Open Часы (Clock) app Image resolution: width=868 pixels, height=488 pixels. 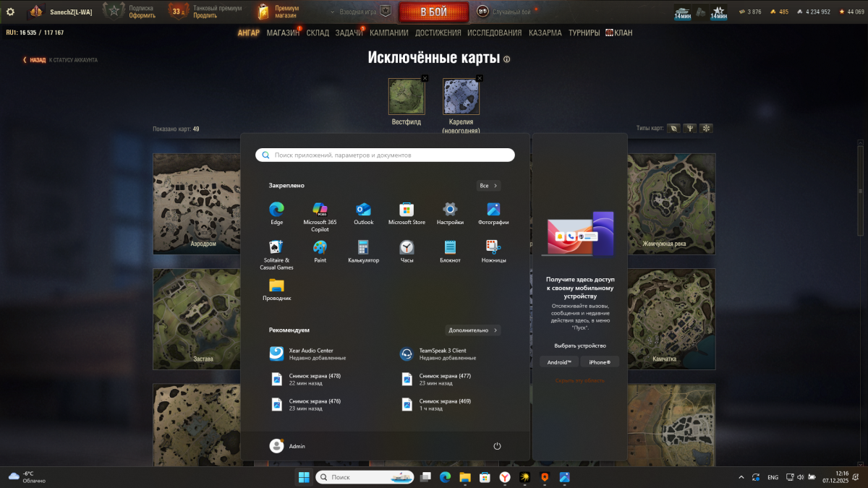tap(407, 252)
